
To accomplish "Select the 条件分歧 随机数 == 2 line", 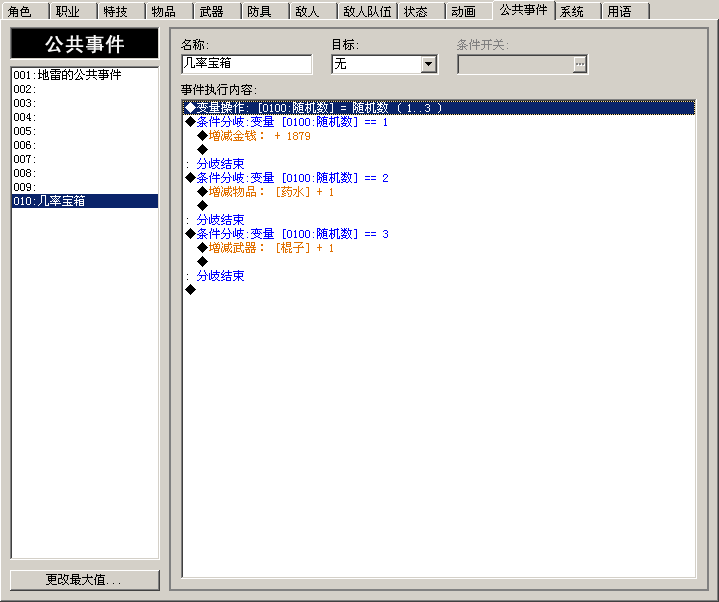I will tap(439, 178).
